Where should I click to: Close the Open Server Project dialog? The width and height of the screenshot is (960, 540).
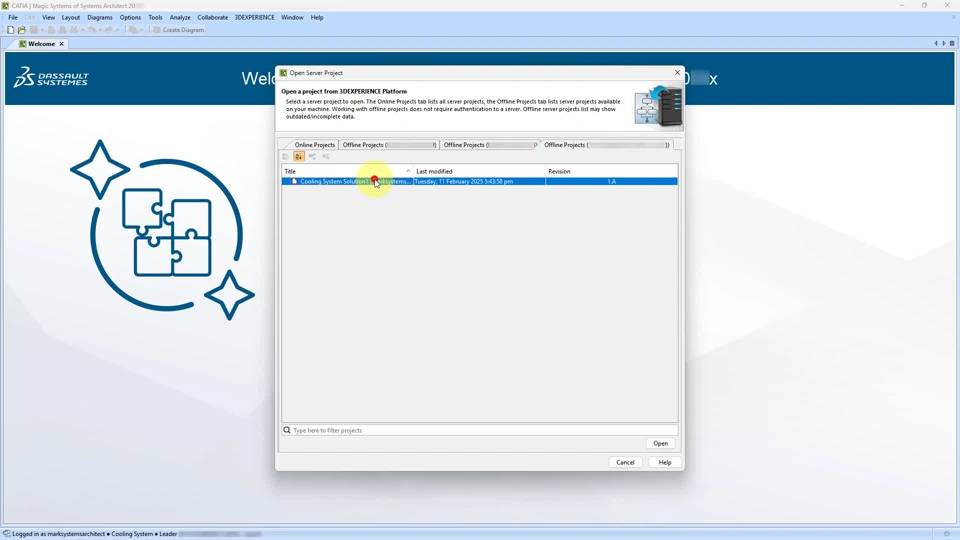point(677,72)
